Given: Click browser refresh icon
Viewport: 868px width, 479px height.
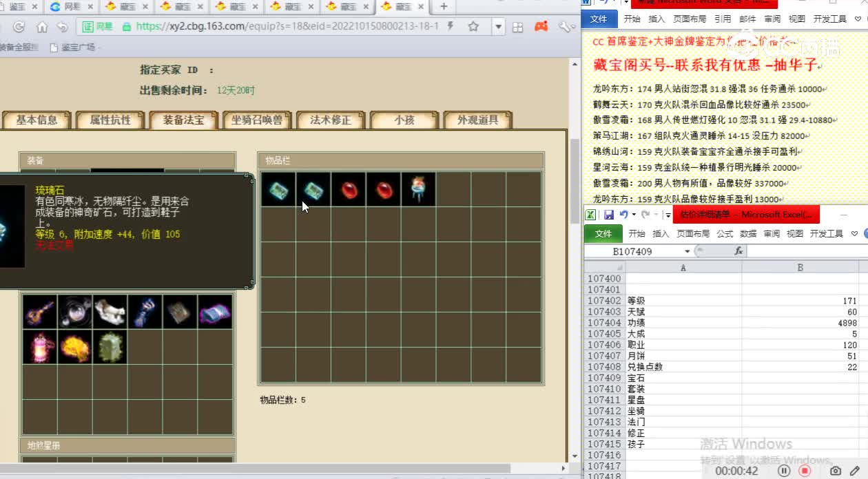Looking at the screenshot, I should [x=19, y=27].
